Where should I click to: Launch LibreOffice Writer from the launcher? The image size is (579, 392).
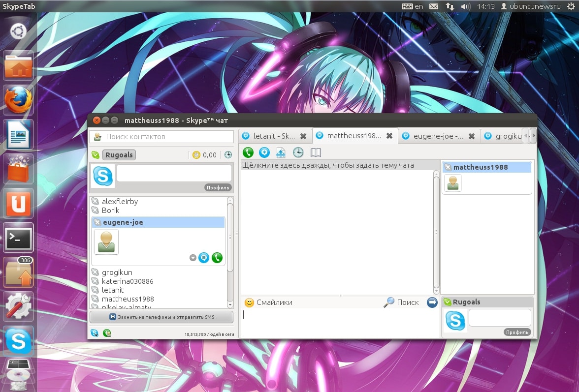[18, 135]
